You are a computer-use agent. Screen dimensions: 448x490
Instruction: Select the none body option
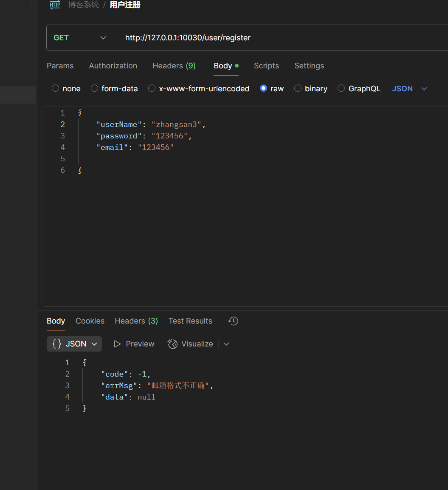pos(66,89)
